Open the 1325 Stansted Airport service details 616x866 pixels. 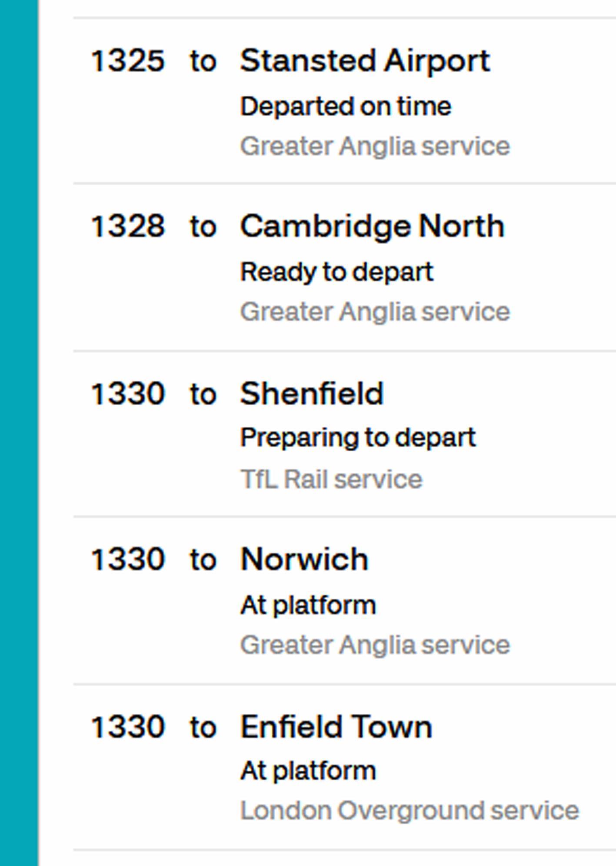304,100
